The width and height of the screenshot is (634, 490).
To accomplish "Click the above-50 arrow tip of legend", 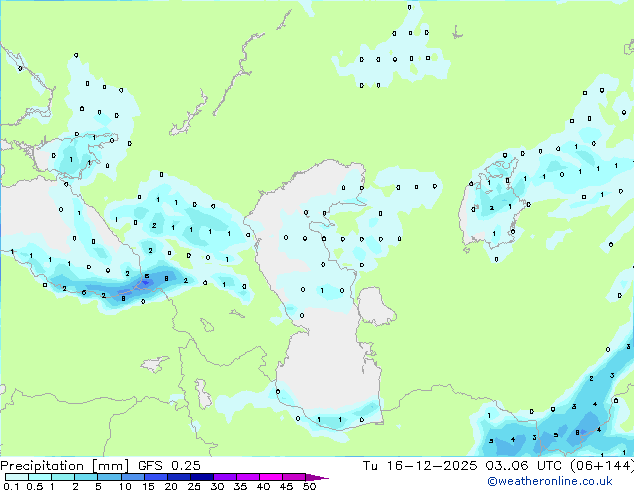I will (x=317, y=477).
